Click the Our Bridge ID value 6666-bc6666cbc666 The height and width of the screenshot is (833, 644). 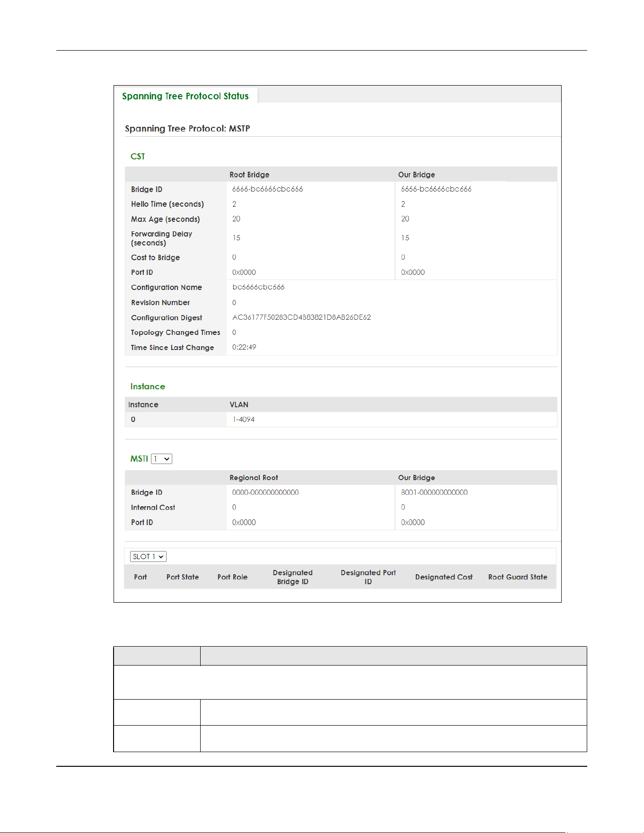click(436, 189)
